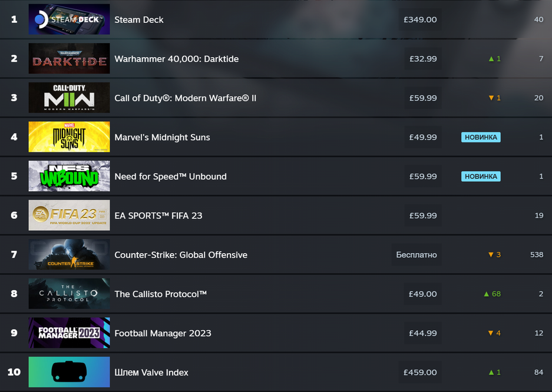
Task: Click weeks count 20 for Modern Warfare II
Action: (538, 98)
